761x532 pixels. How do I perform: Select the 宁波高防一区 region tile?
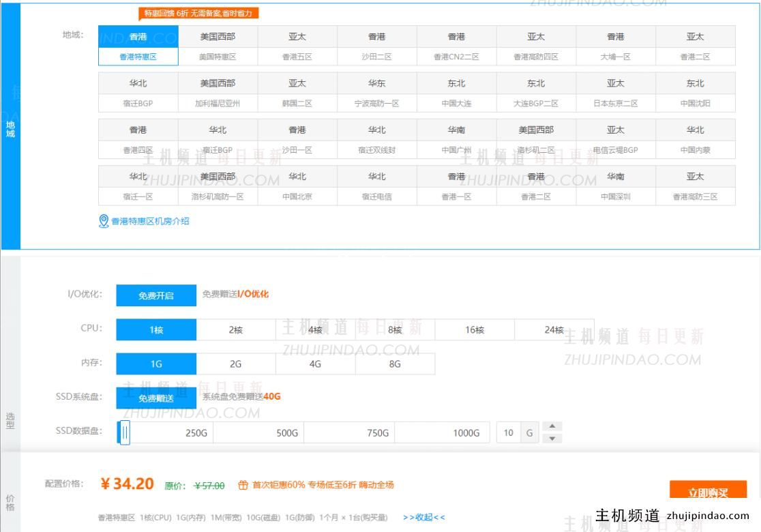pyautogui.click(x=377, y=92)
